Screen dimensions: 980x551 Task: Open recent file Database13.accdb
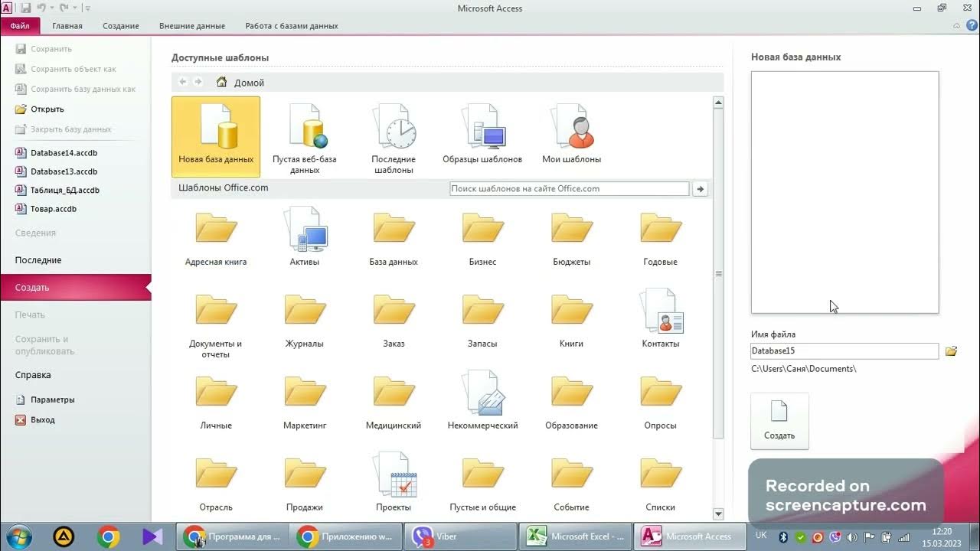[x=57, y=171]
